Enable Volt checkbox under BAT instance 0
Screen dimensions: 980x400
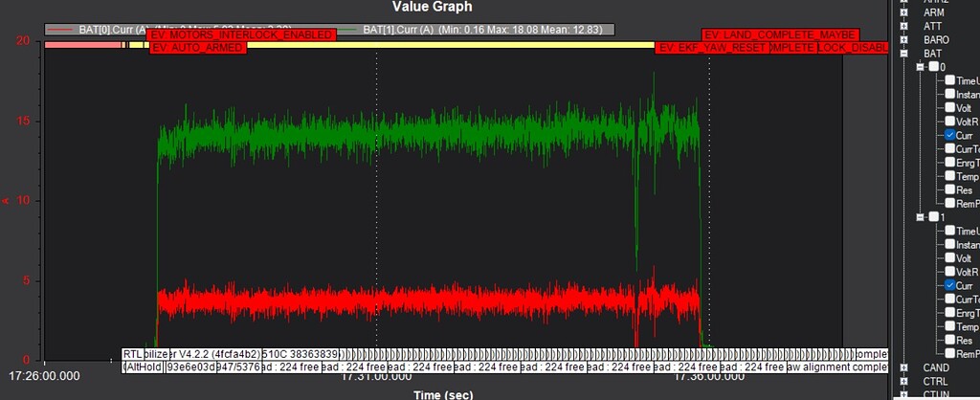(950, 108)
